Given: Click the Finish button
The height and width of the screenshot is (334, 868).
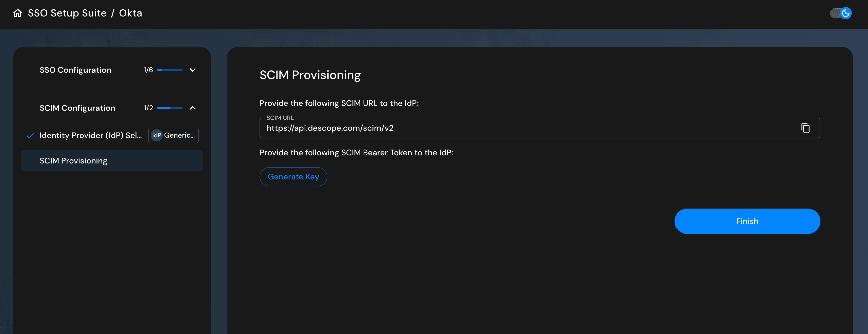Looking at the screenshot, I should [747, 221].
